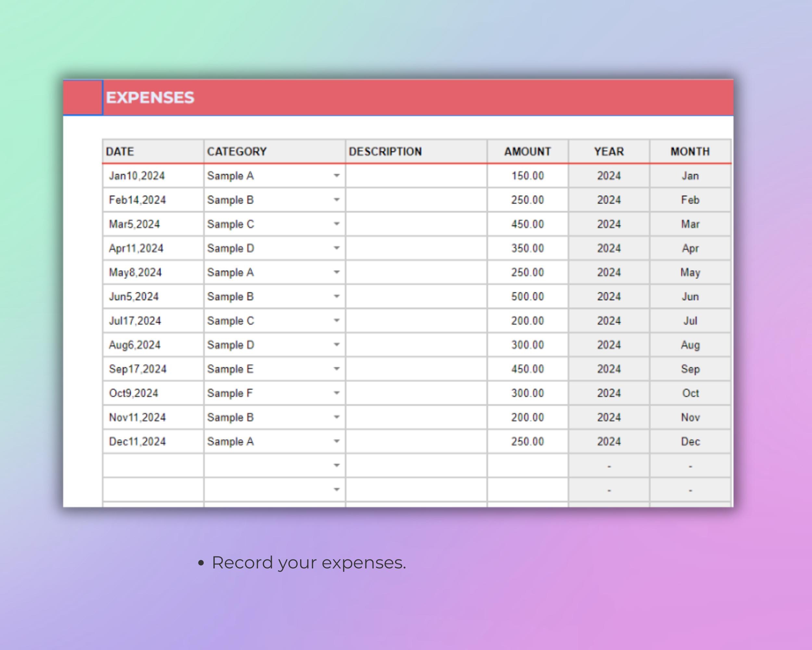The height and width of the screenshot is (650, 812).
Task: Open the category dropdown for May8,2024 row
Action: (x=336, y=272)
